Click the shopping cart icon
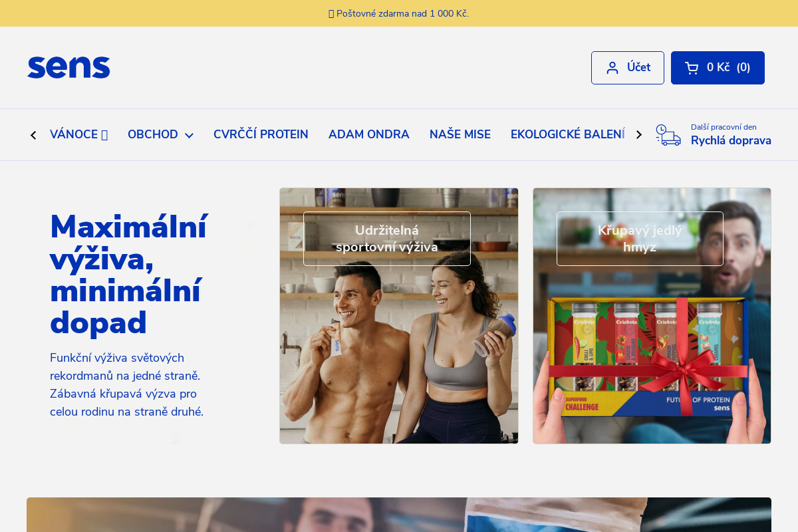Image resolution: width=798 pixels, height=532 pixels. (692, 68)
